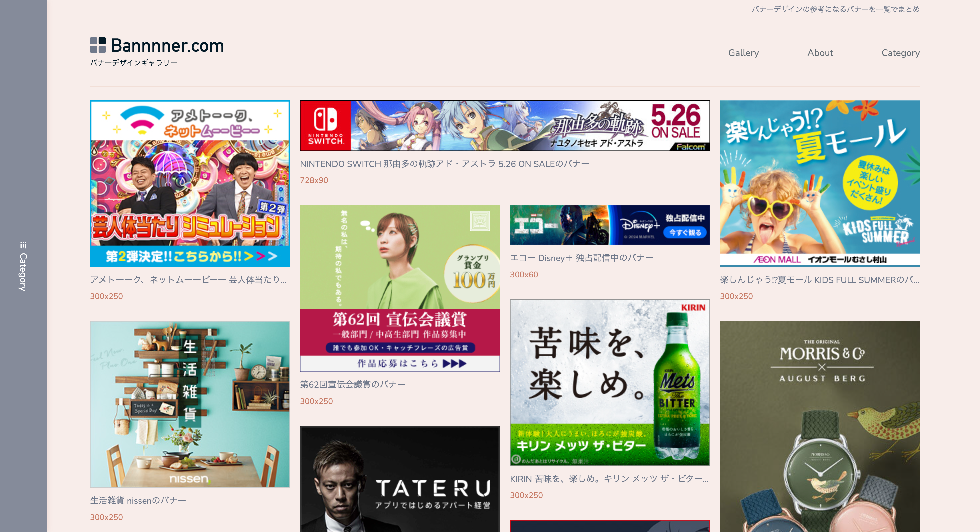The image size is (980, 532).
Task: Click the エコー Disney+ 独占配信中 title link
Action: tap(581, 258)
